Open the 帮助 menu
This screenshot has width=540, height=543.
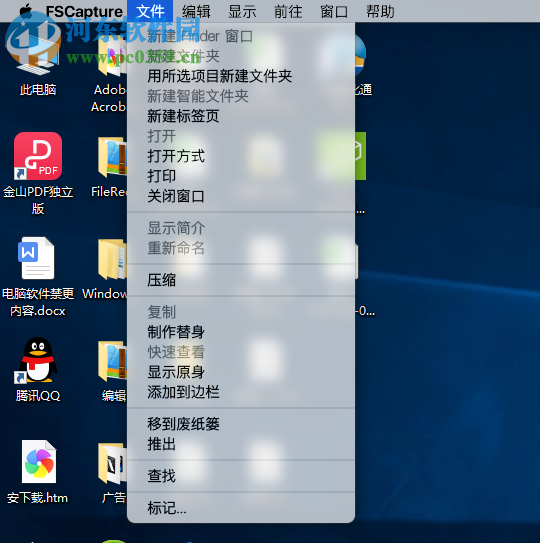tap(380, 11)
